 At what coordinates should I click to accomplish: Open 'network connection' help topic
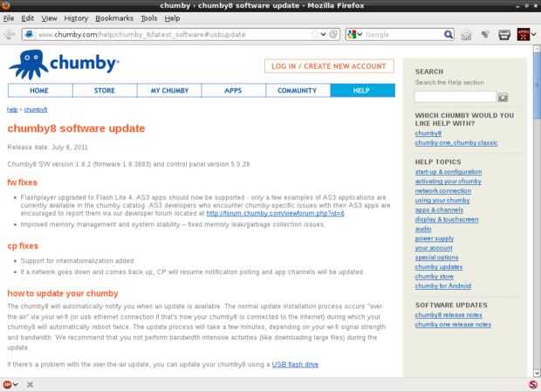pyautogui.click(x=443, y=191)
